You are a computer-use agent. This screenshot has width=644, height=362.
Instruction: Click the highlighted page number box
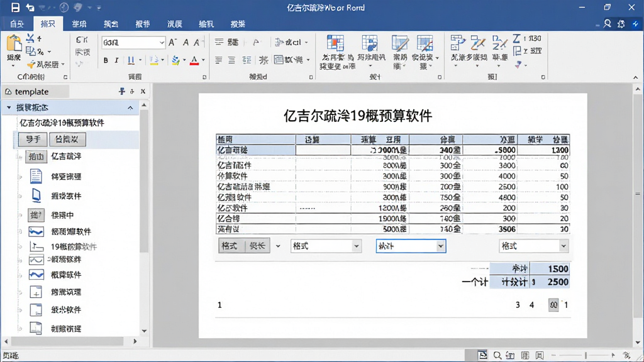[553, 305]
